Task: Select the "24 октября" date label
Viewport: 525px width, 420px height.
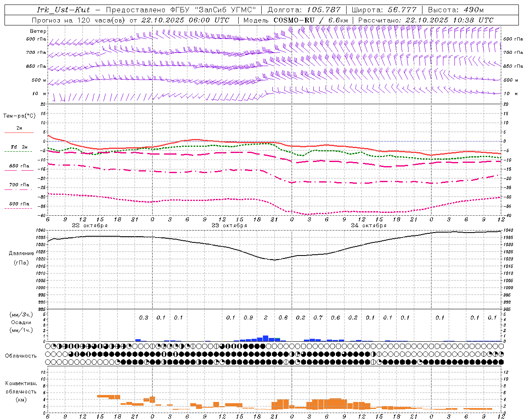Action: pos(369,226)
